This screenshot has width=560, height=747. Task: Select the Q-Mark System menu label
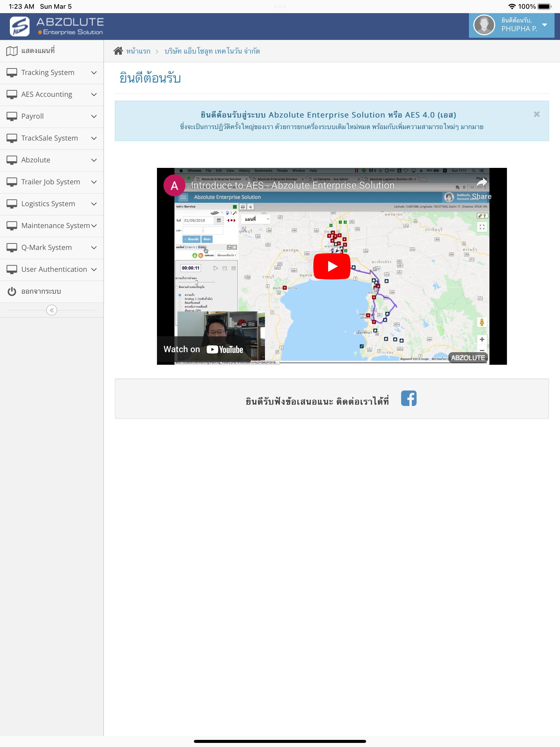click(46, 247)
